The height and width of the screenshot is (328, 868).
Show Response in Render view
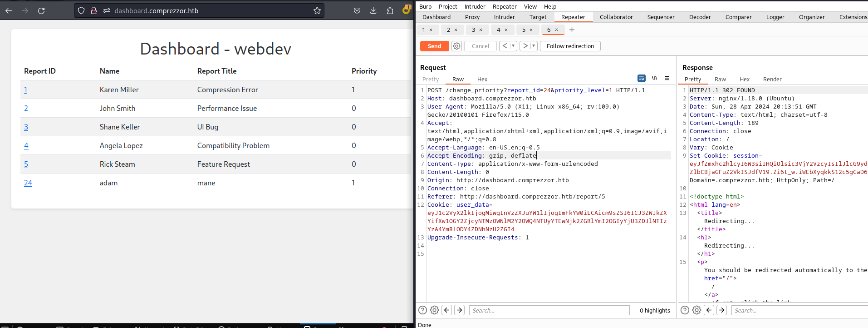pyautogui.click(x=772, y=79)
